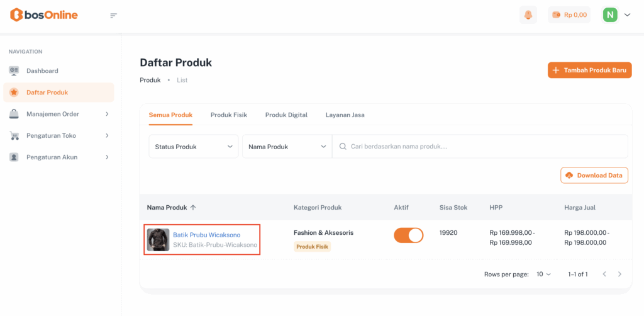Switch to the Produk Fisik tab
Viewport: 644px width, 316px height.
[x=229, y=115]
